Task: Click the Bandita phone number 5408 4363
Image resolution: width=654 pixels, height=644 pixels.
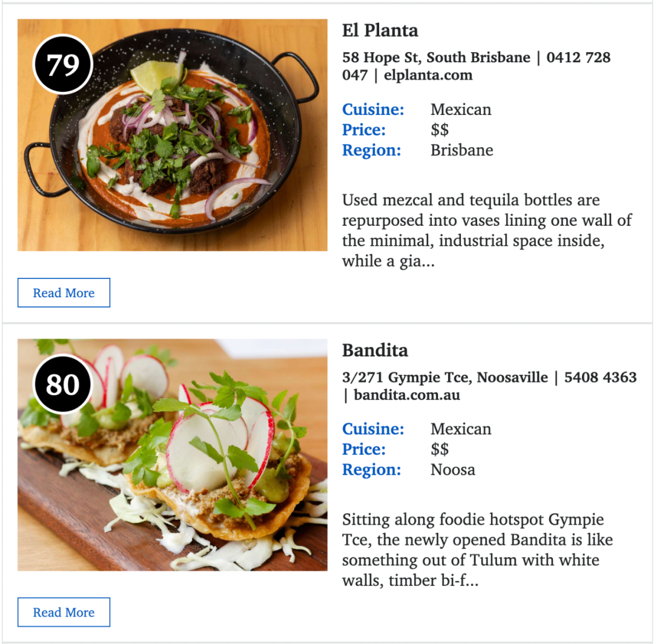Action: [x=600, y=377]
